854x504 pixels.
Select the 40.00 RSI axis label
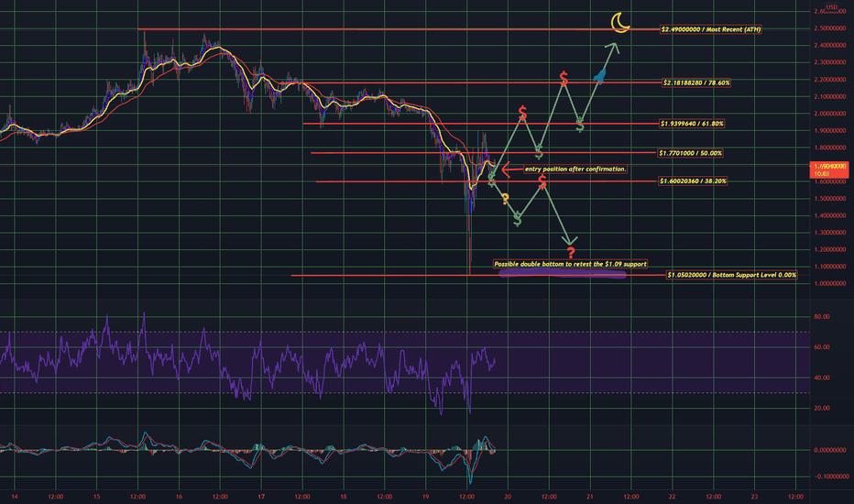click(x=822, y=378)
